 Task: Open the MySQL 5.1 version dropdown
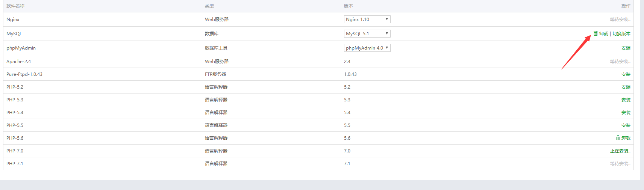(x=367, y=33)
